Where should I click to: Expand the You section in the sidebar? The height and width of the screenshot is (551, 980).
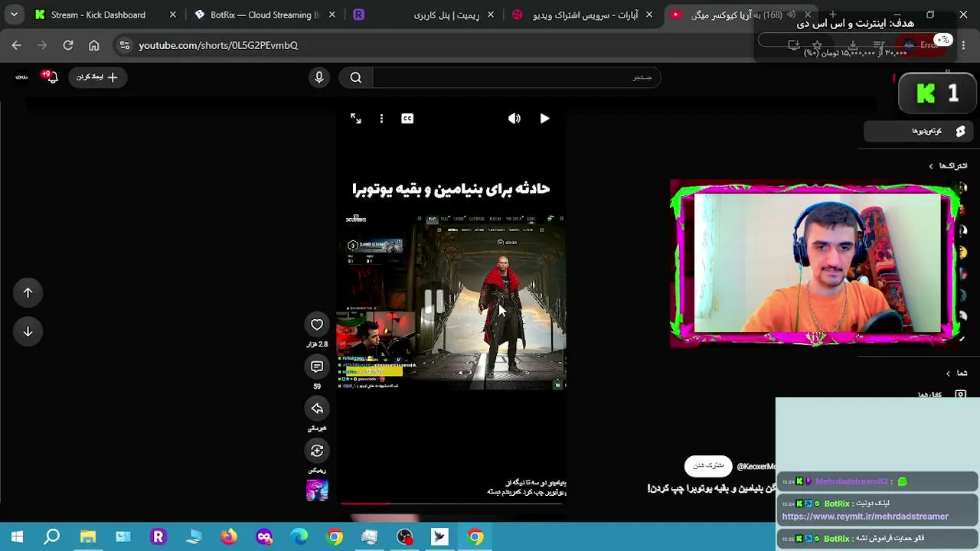[957, 373]
